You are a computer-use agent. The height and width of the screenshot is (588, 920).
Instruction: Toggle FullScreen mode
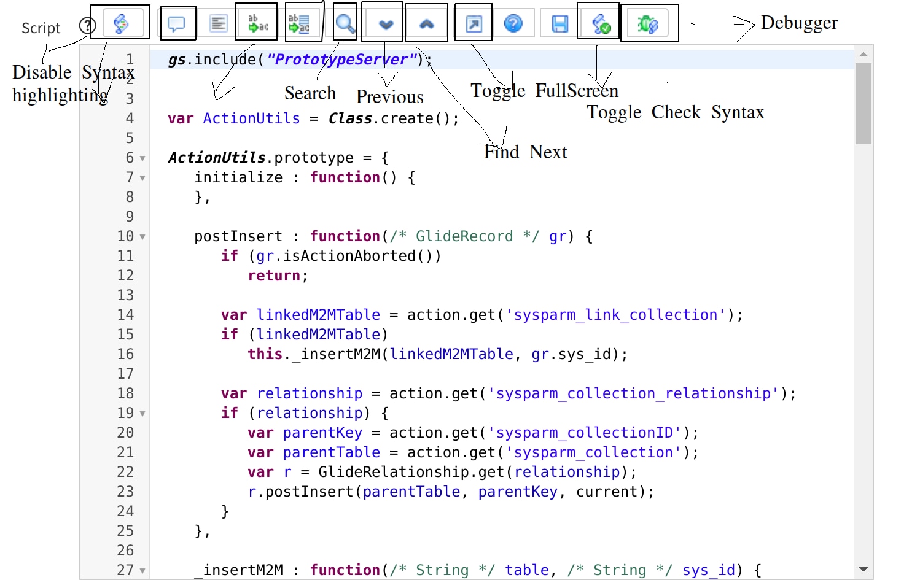click(x=473, y=23)
